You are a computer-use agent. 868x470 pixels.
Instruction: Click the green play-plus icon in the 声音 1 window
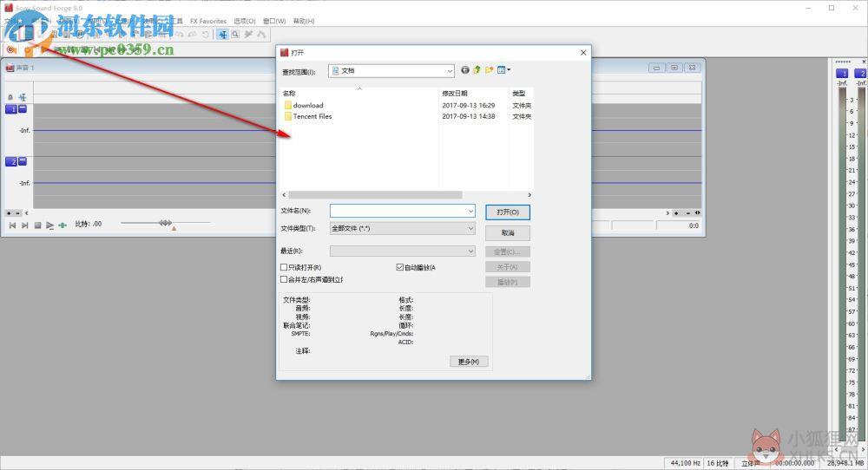click(x=62, y=225)
